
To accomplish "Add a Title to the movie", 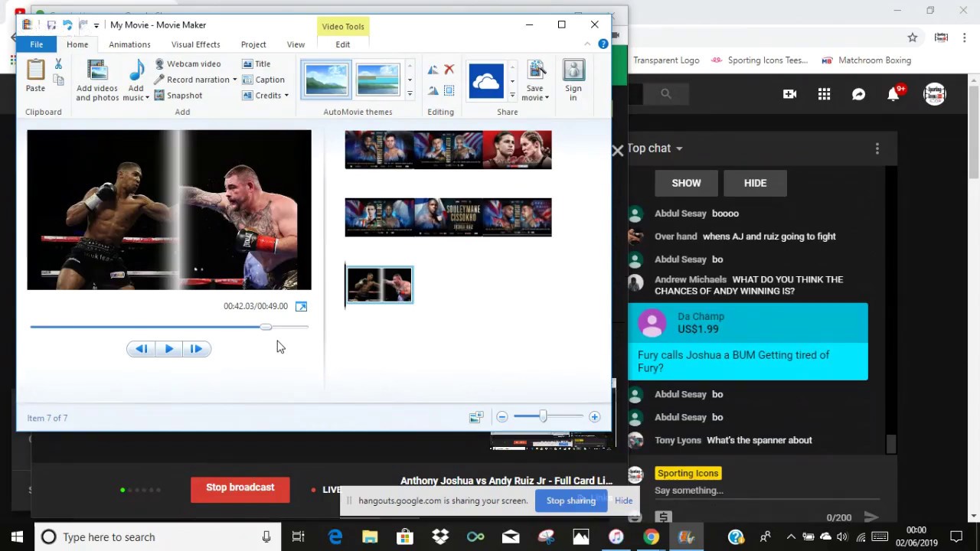I will (x=256, y=64).
